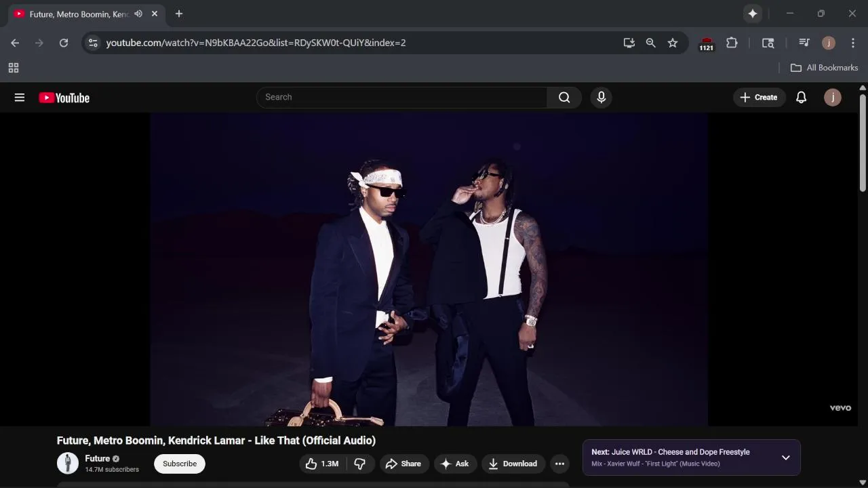Like the video with thumbs up
This screenshot has height=488, width=868.
click(x=322, y=464)
